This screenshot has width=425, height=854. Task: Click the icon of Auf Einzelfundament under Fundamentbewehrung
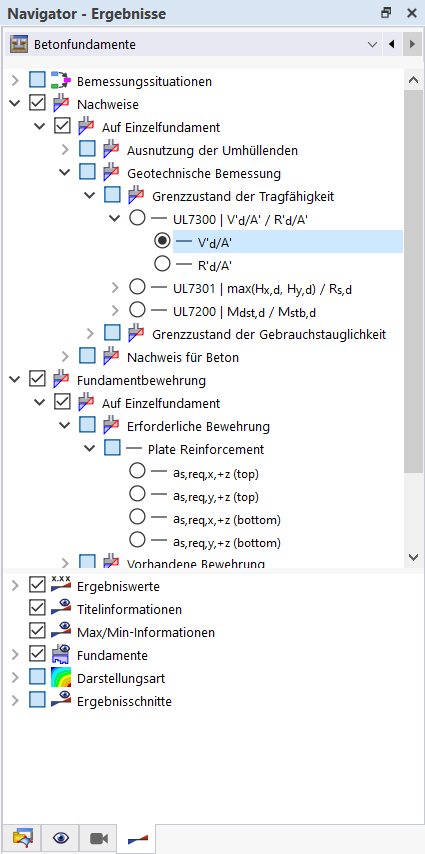tap(86, 403)
